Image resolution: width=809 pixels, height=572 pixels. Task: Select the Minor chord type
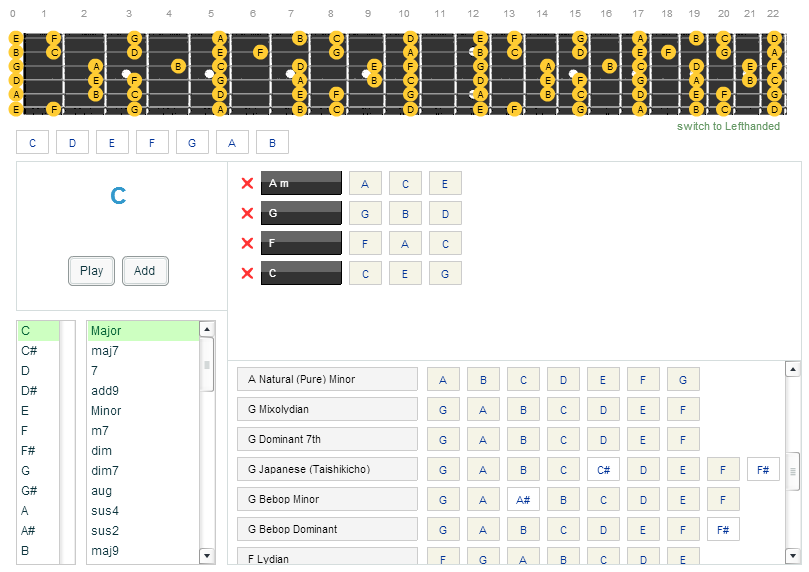click(143, 411)
